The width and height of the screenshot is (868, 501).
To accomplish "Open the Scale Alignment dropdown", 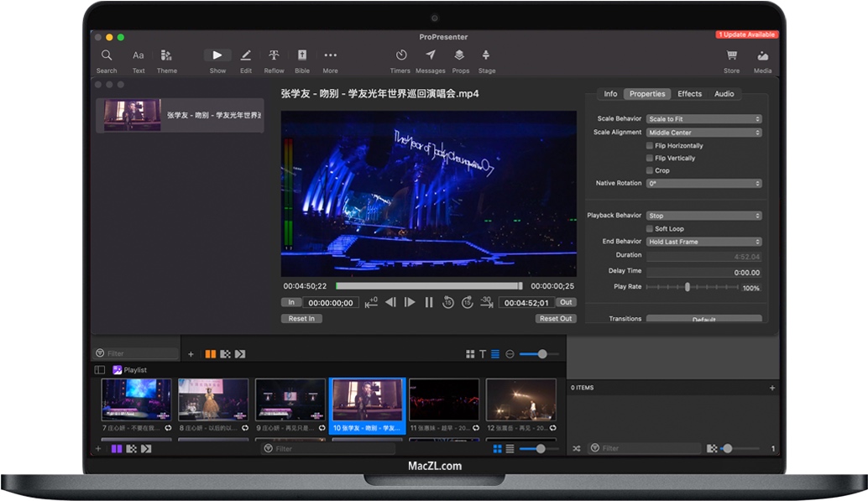I will [704, 133].
